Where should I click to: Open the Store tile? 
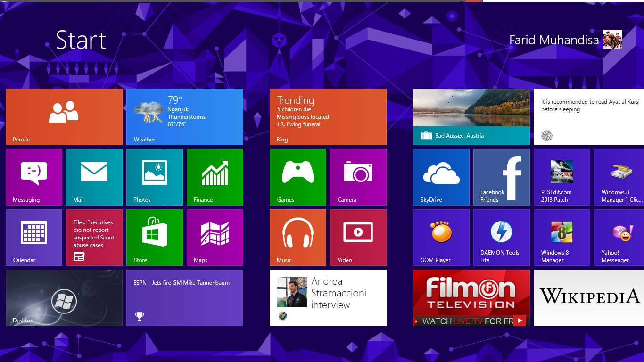tap(155, 237)
